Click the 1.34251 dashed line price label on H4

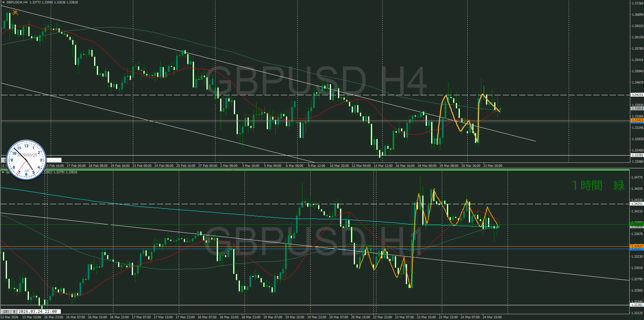point(637,95)
